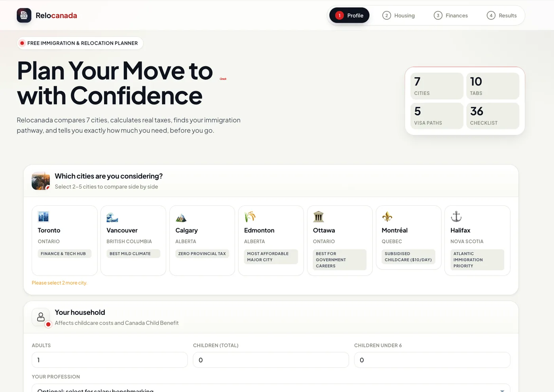Select the Vancouver city card

click(x=133, y=241)
